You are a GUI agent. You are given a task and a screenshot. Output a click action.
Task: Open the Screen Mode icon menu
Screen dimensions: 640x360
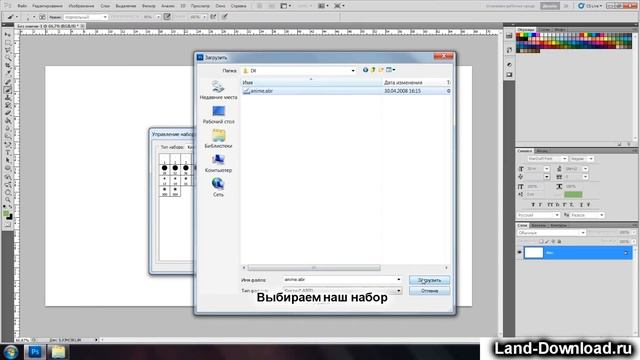339,6
